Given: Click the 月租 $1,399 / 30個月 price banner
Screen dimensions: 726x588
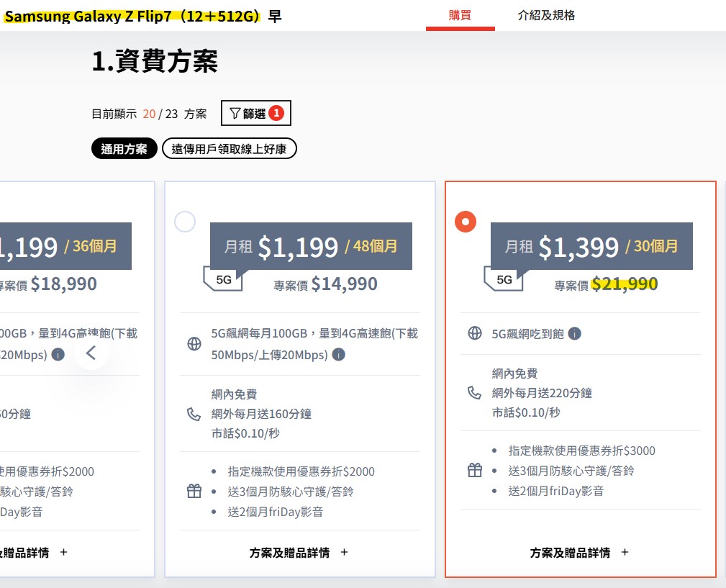Looking at the screenshot, I should (591, 246).
